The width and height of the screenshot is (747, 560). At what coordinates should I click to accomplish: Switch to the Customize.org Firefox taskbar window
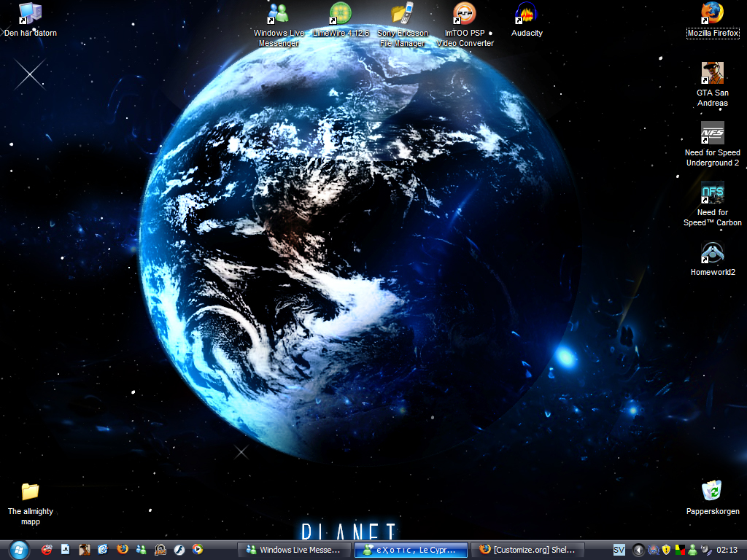pos(529,550)
